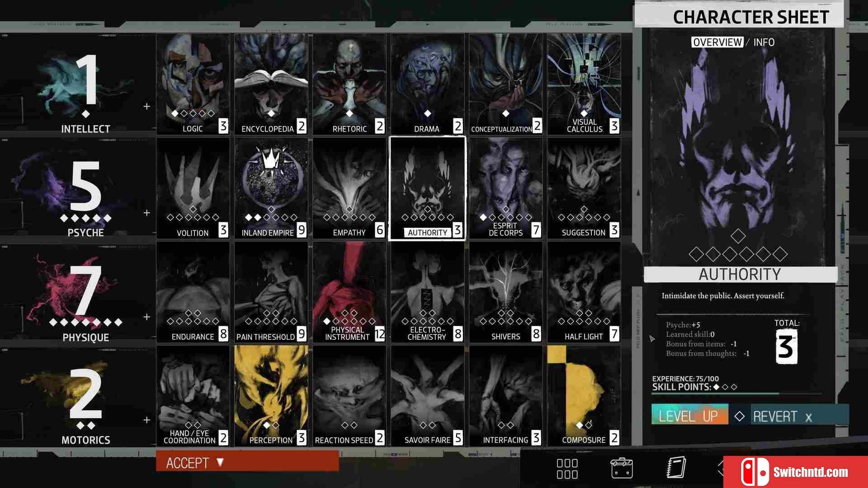Click the experience progress bar
The width and height of the screenshot is (868, 488).
coord(737,394)
